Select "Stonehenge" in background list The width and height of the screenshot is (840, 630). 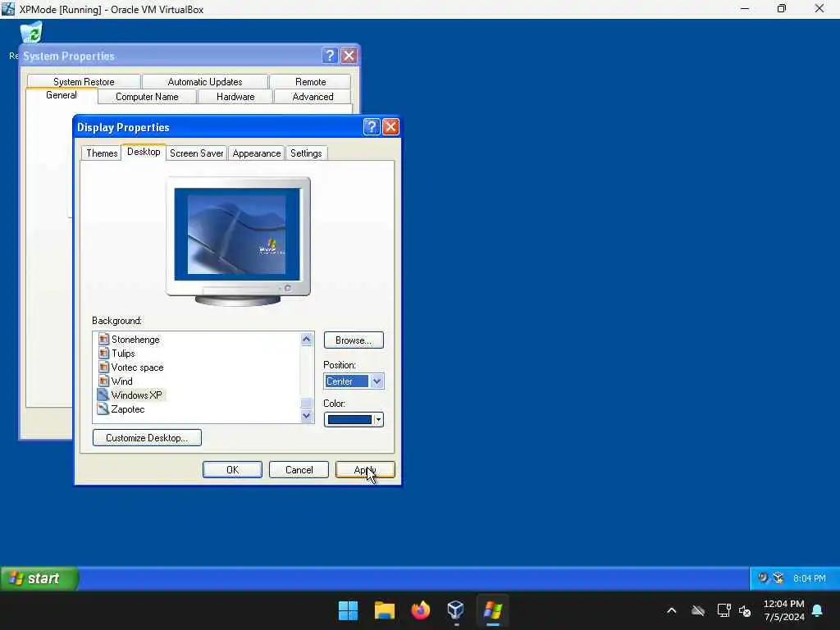tap(135, 340)
